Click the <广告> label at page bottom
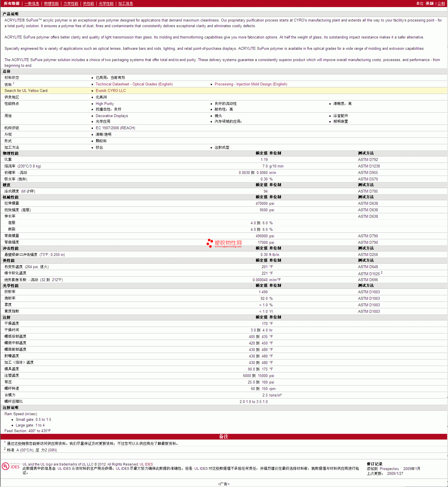This screenshot has height=487, width=448. coord(224,484)
